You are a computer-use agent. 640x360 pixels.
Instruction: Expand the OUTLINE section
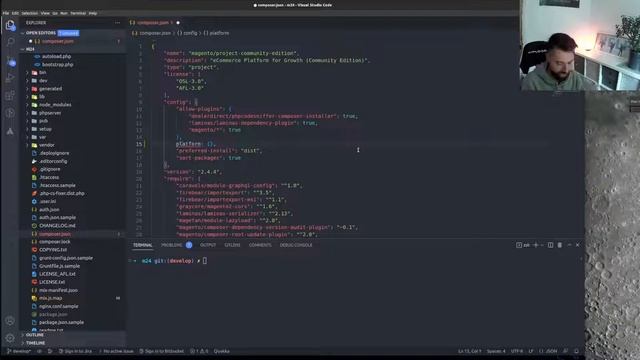coord(35,335)
